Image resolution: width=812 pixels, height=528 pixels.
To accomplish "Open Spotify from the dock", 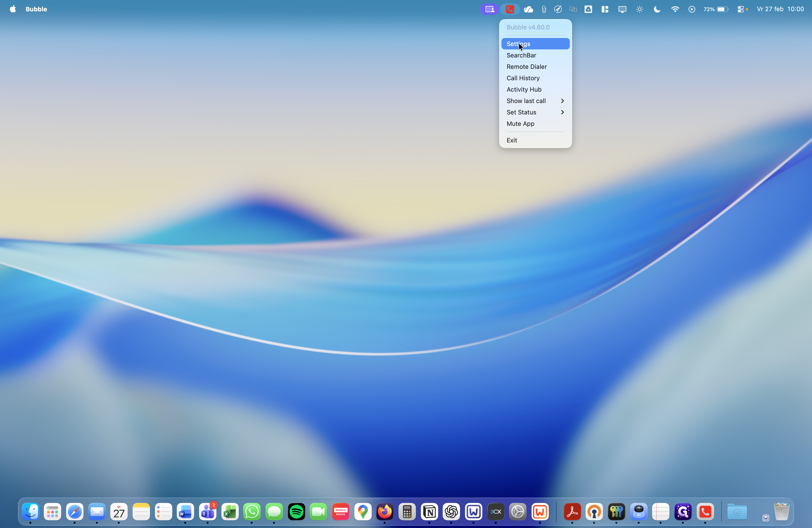I will 296,511.
